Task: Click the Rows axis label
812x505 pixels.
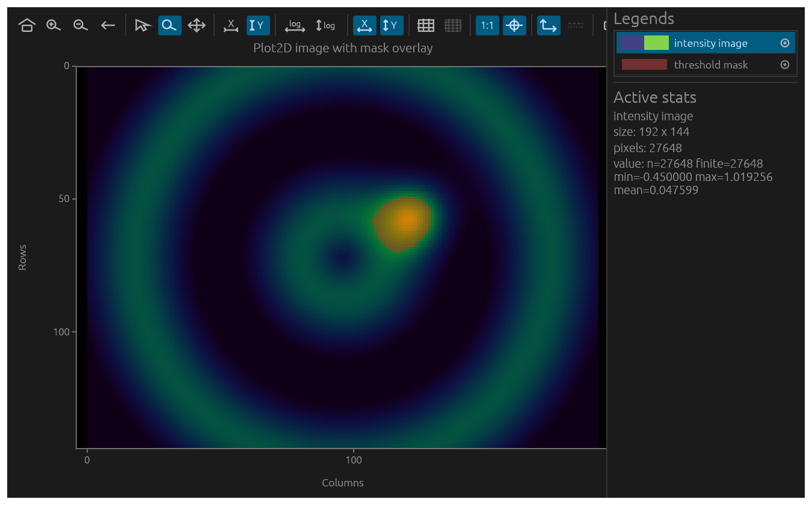Action: point(22,257)
